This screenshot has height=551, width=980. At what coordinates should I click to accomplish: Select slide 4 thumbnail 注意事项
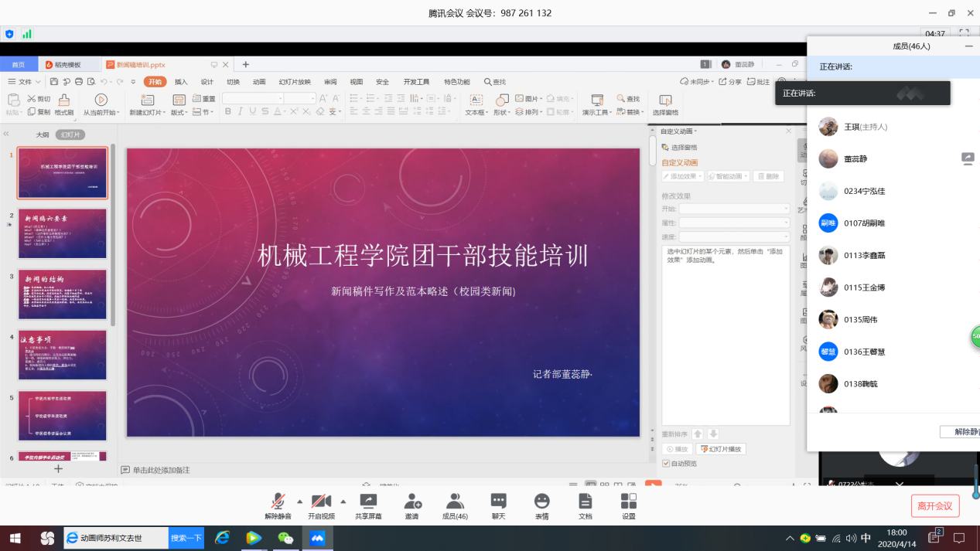tap(63, 355)
